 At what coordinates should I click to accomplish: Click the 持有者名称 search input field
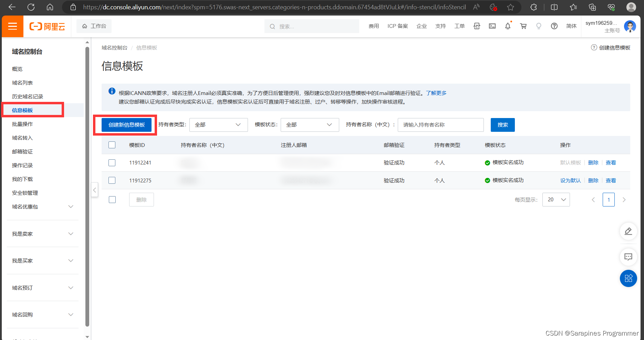(440, 125)
